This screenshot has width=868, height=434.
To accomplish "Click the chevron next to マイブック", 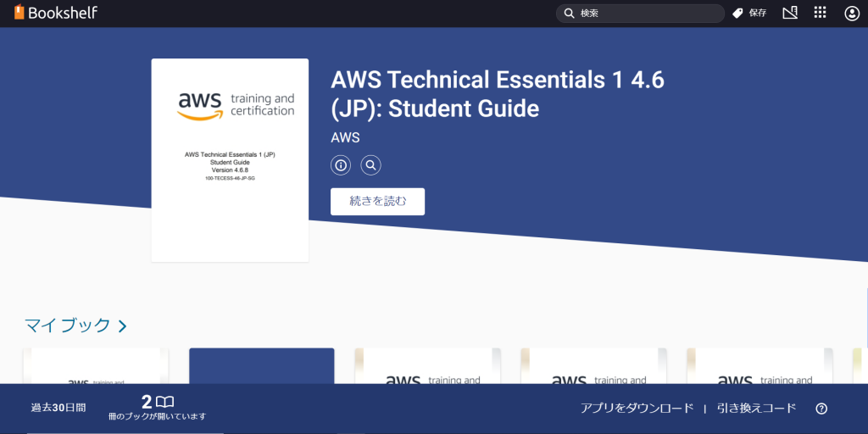I will tap(122, 326).
